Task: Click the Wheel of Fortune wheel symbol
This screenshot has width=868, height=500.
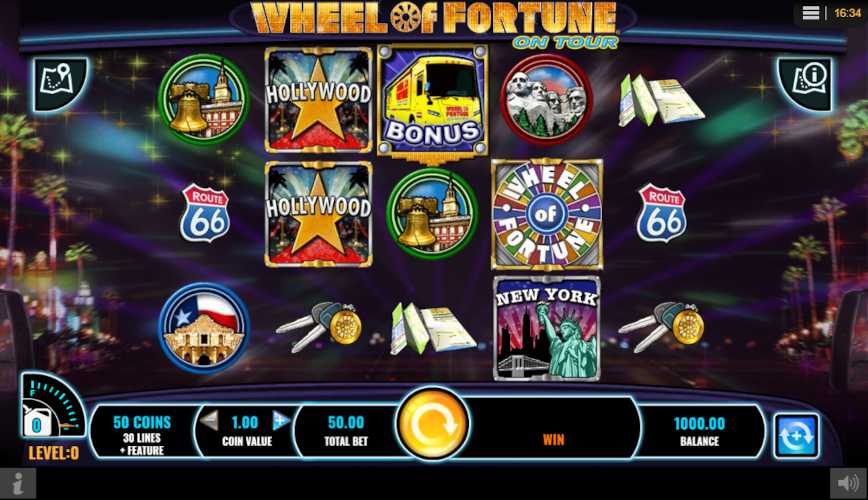Action: point(546,214)
